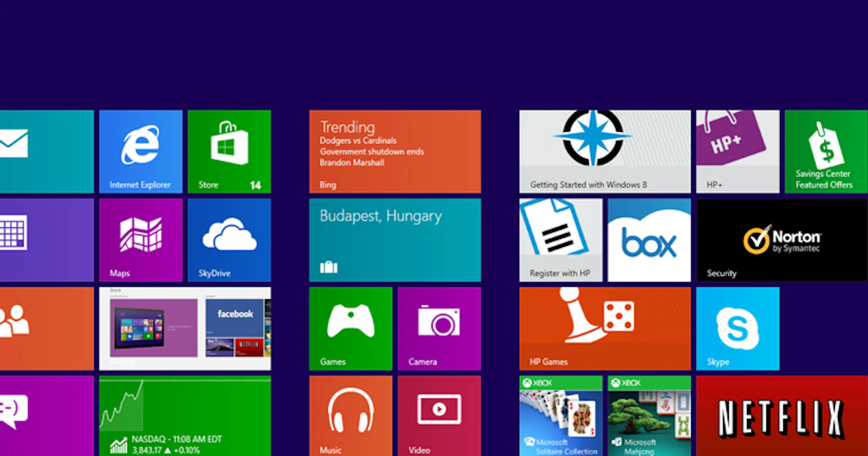This screenshot has height=456, width=868.
Task: Open Savings Center Featured Offers tile
Action: coord(826,152)
